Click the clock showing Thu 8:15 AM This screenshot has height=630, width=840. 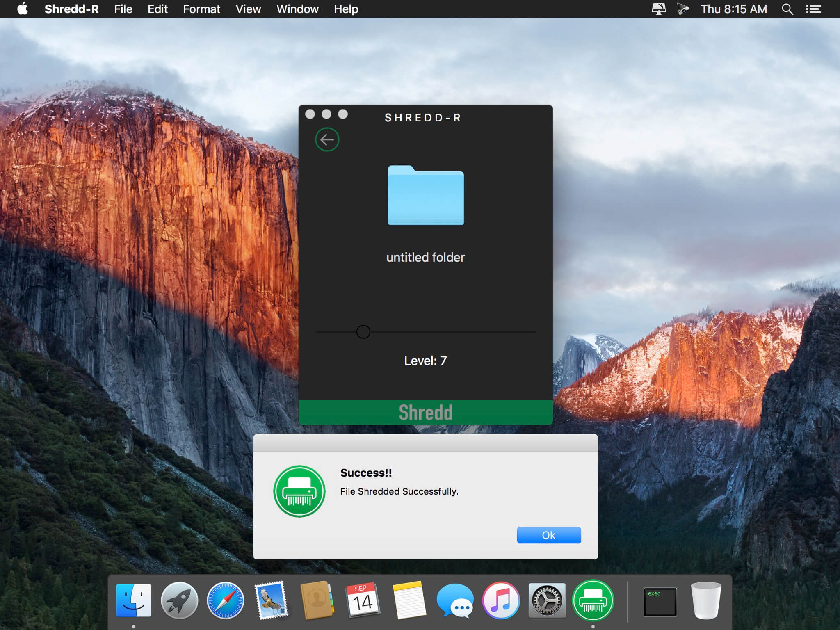click(734, 9)
